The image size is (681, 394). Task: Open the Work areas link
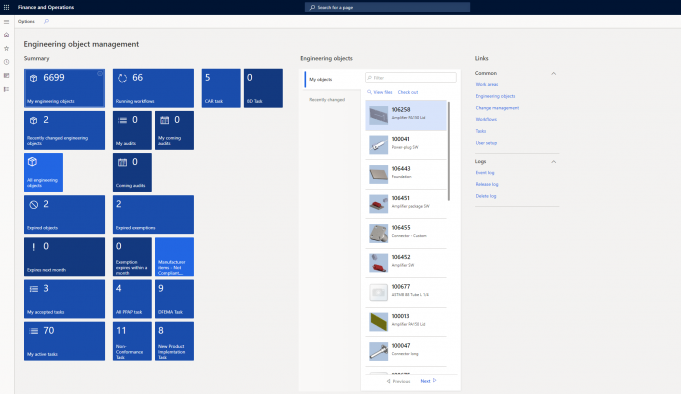(x=486, y=84)
